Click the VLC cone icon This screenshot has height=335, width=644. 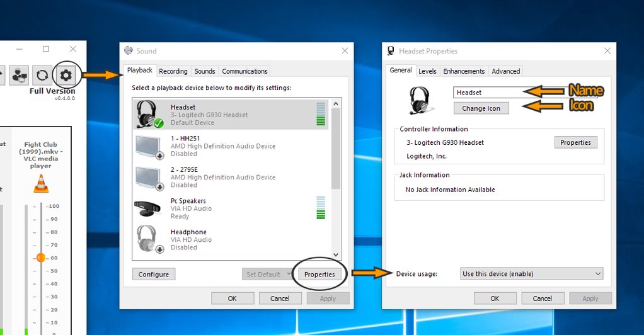(x=41, y=183)
